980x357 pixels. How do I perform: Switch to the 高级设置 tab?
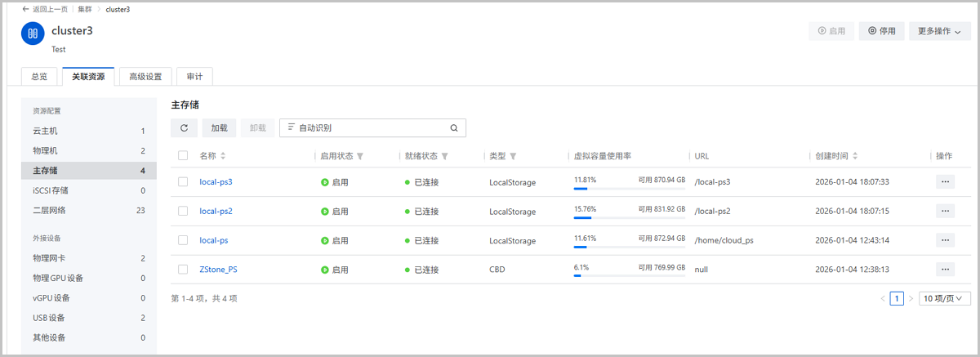click(x=145, y=77)
